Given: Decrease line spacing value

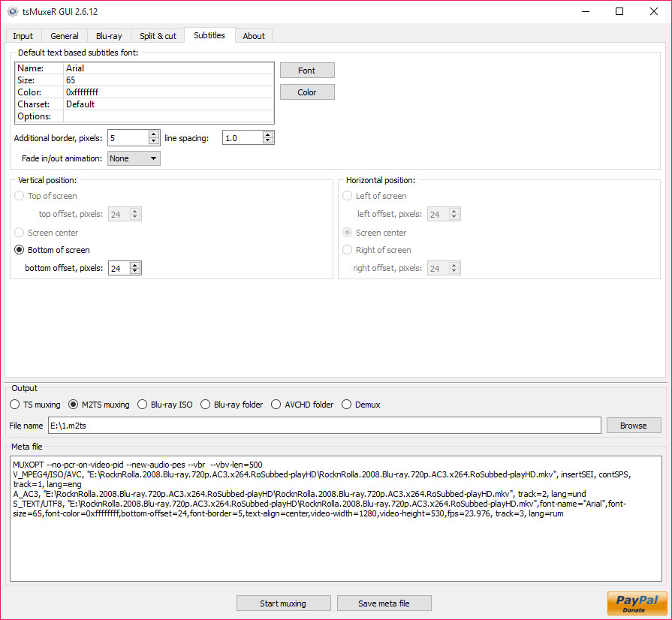Looking at the screenshot, I should (268, 141).
